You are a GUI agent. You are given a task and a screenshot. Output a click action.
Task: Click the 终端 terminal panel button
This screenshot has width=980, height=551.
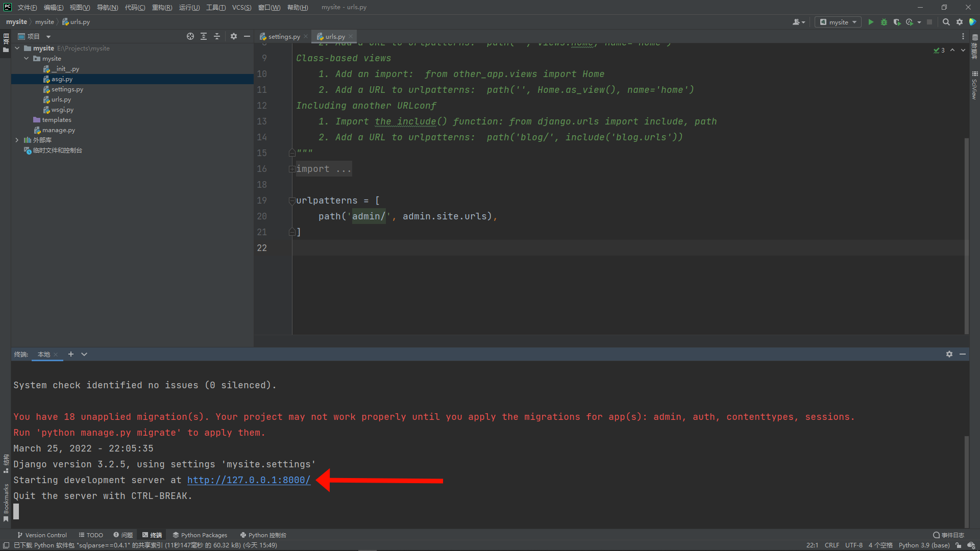(x=156, y=534)
